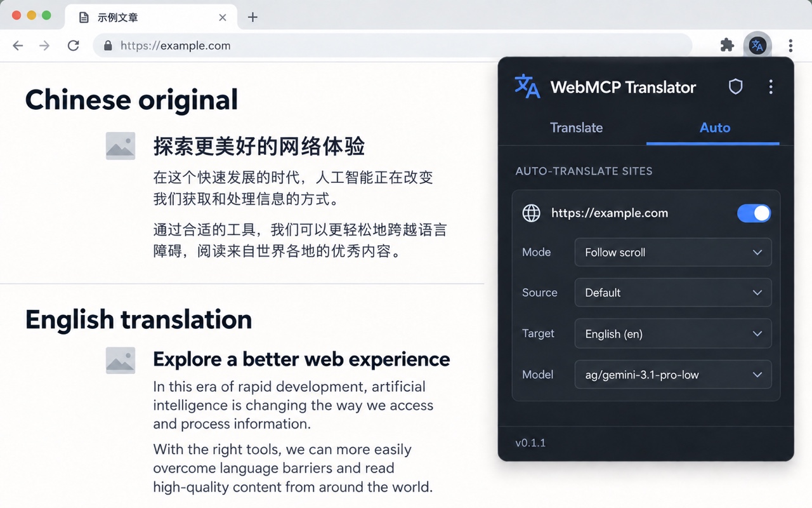
Task: Click the Chinese original heading
Action: pyautogui.click(x=131, y=100)
